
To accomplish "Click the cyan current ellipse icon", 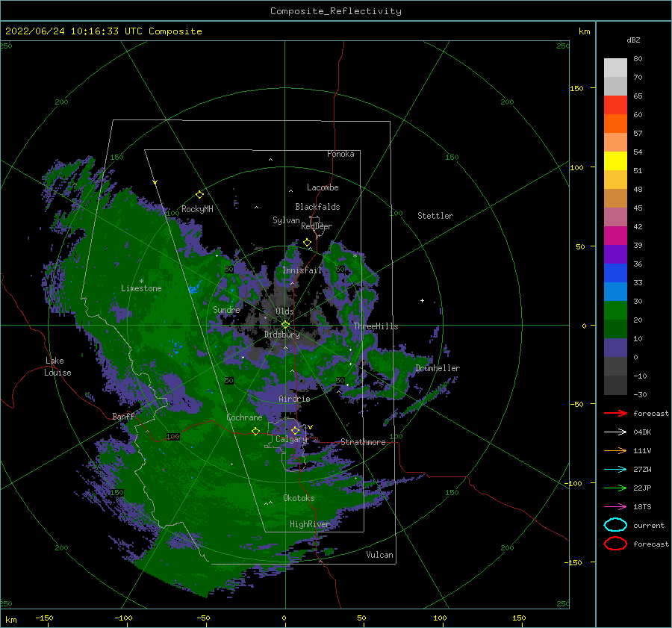I will pyautogui.click(x=615, y=525).
